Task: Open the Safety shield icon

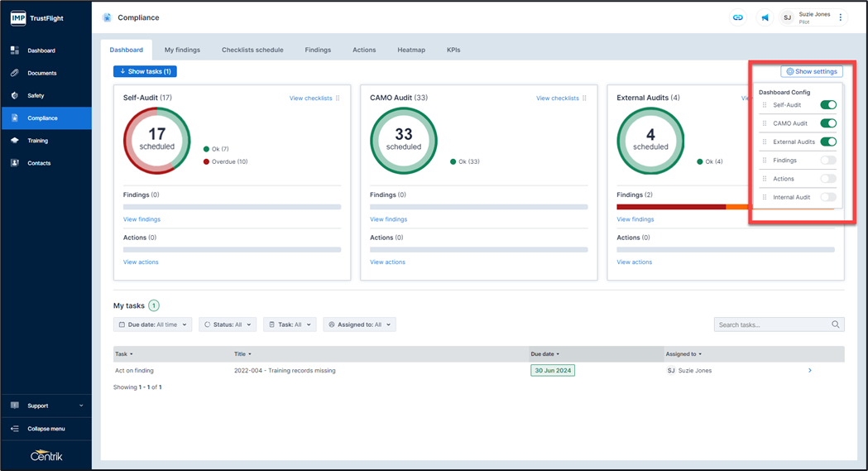Action: 15,95
